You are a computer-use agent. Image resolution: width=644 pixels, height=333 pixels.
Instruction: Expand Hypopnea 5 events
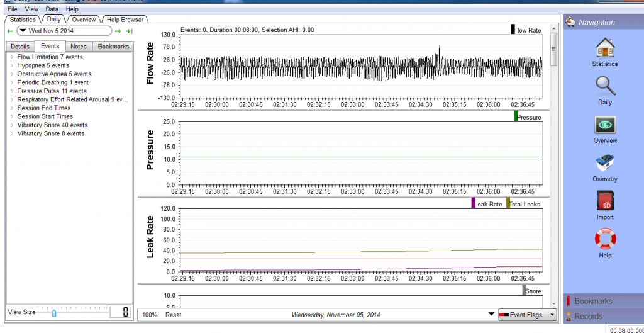coord(12,65)
